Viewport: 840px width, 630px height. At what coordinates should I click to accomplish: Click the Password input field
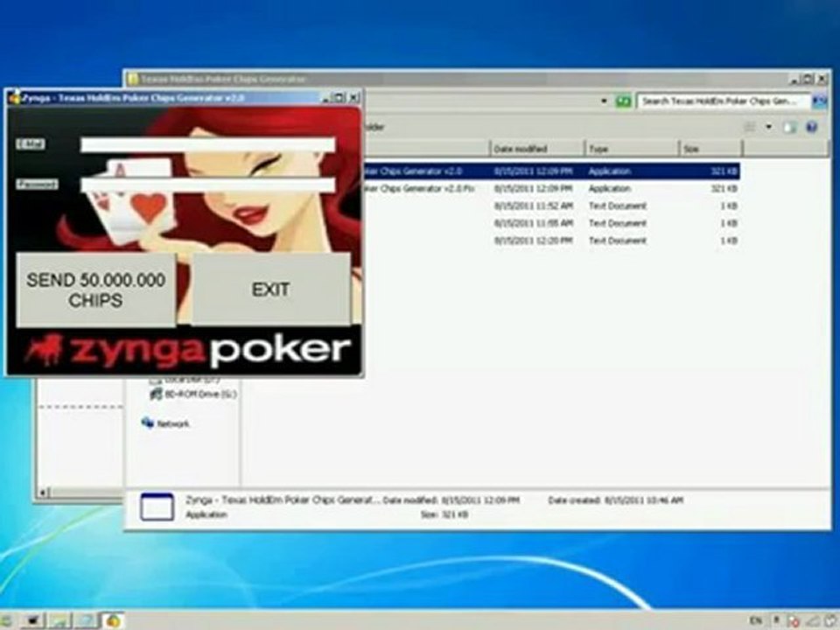[208, 185]
